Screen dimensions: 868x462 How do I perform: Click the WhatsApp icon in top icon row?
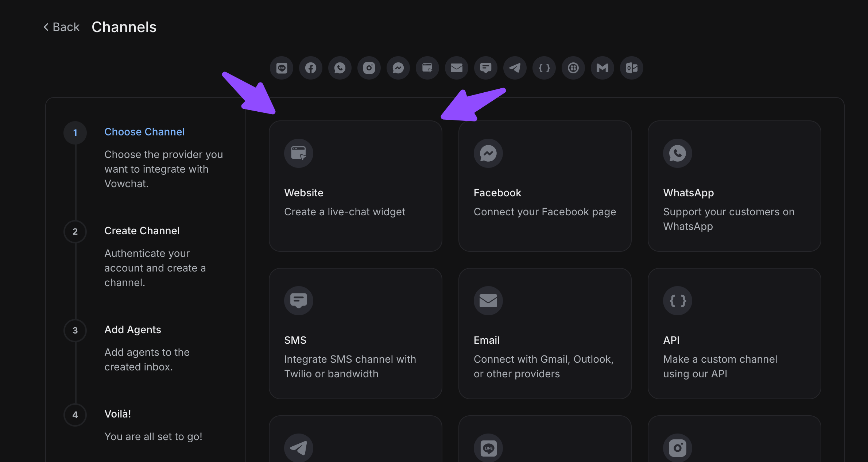340,68
